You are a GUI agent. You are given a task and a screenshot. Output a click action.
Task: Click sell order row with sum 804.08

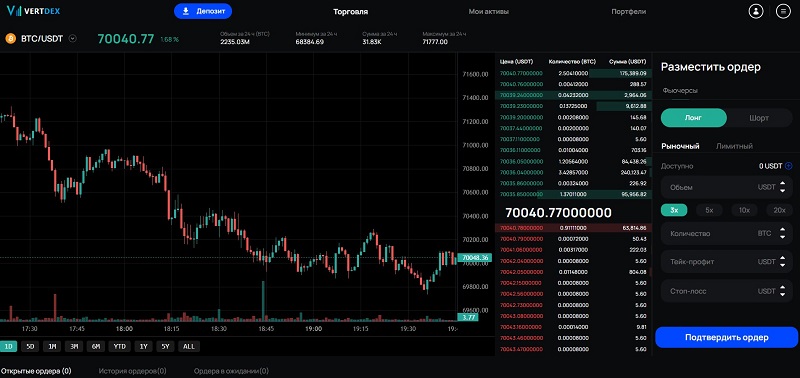click(573, 272)
